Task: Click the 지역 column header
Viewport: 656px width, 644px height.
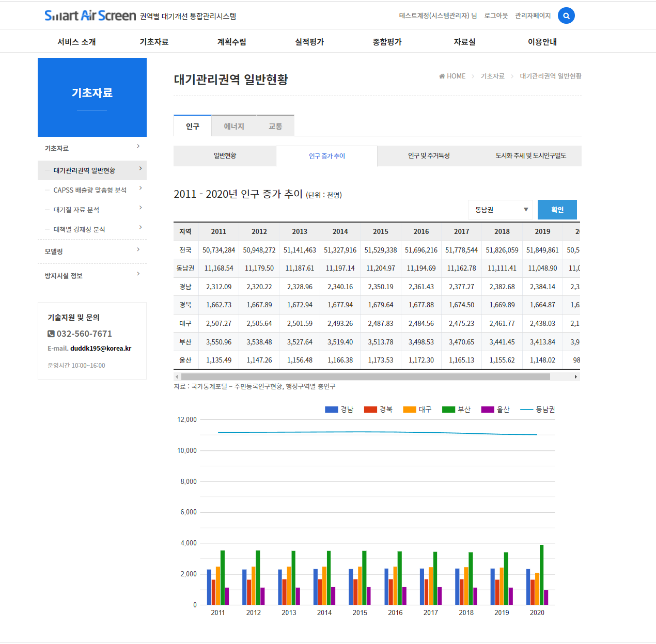Action: pos(185,232)
